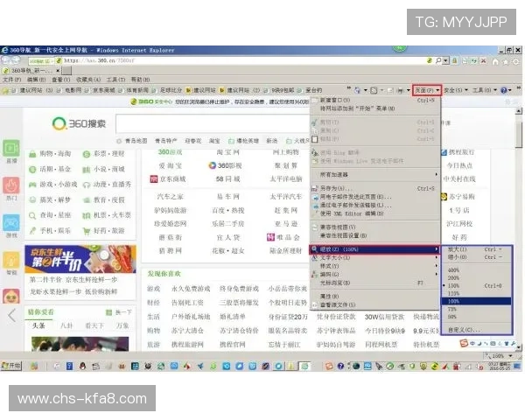Open the 彩票·理财 category link

108,154
